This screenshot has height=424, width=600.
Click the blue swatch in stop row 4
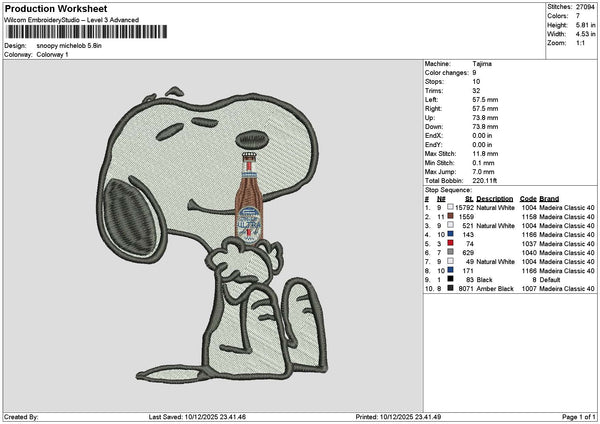pyautogui.click(x=450, y=234)
